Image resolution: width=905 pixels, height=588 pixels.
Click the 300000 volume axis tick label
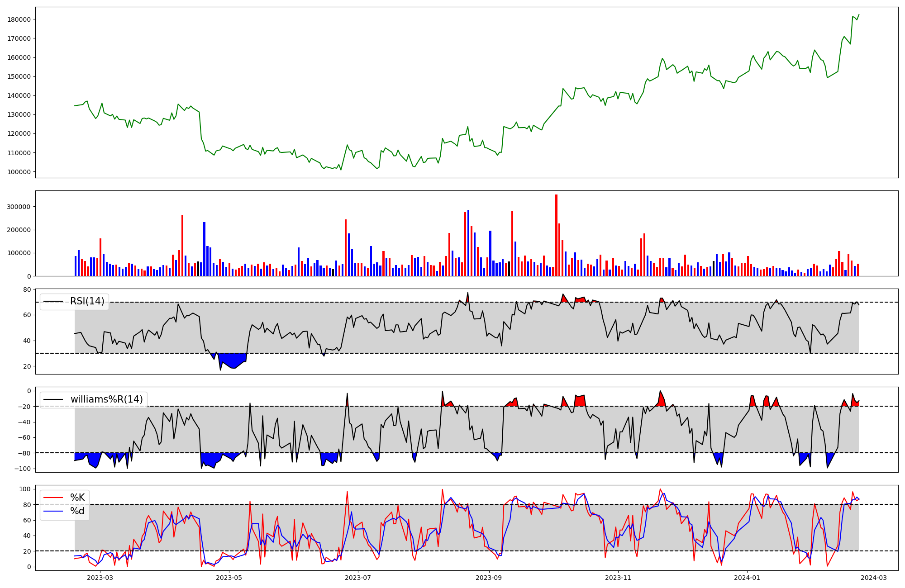click(x=19, y=207)
